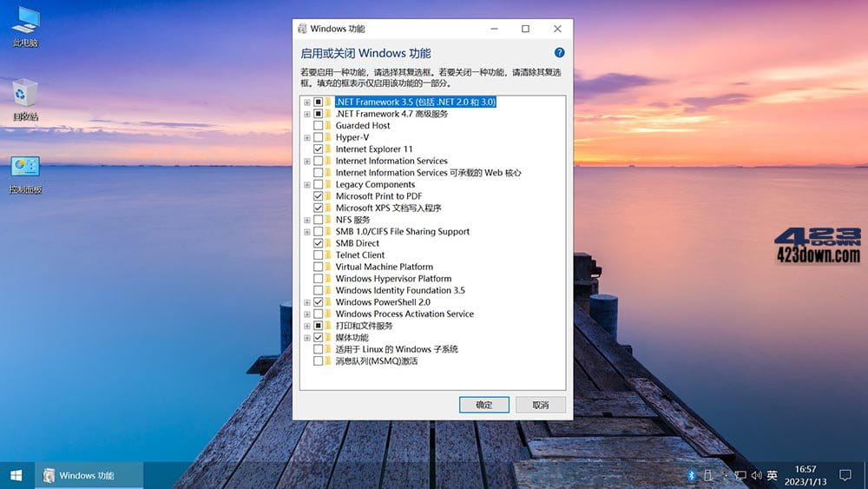Enable the Telnet Client checkbox
Image resolution: width=868 pixels, height=489 pixels.
(318, 254)
